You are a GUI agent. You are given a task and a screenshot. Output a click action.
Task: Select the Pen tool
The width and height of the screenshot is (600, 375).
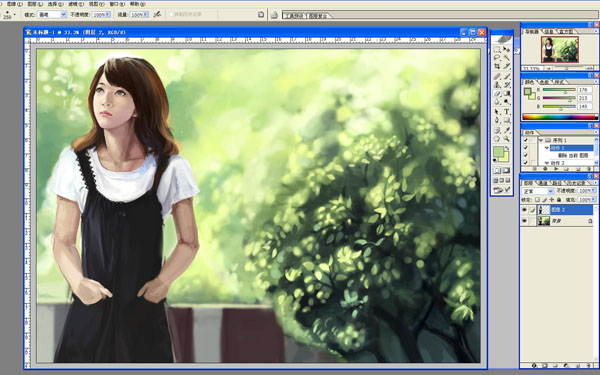click(x=497, y=120)
